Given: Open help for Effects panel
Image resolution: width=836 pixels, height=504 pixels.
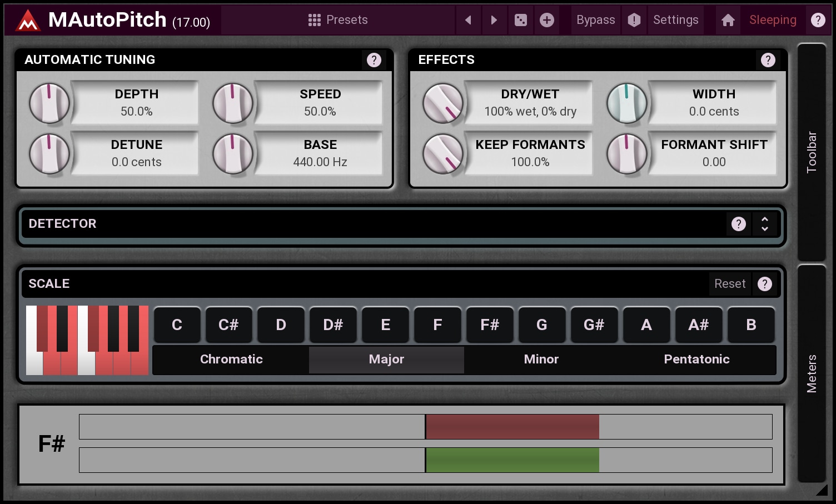Looking at the screenshot, I should (x=768, y=60).
